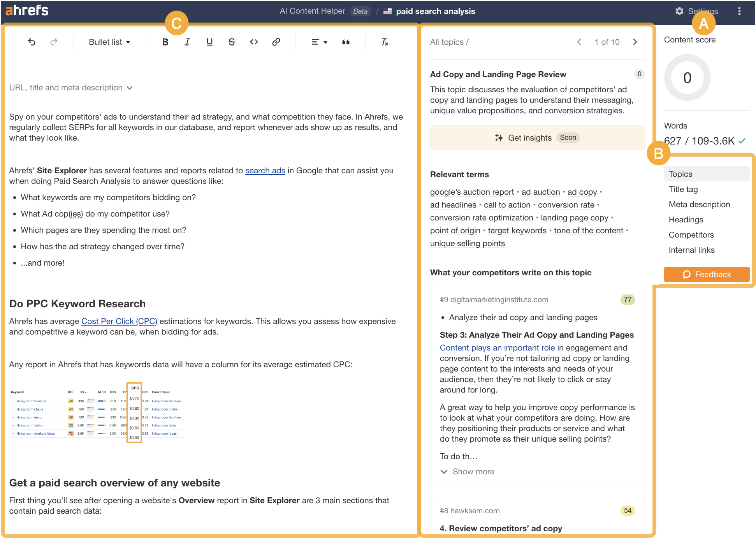This screenshot has width=756, height=539.
Task: Click the Beta badge
Action: point(360,11)
